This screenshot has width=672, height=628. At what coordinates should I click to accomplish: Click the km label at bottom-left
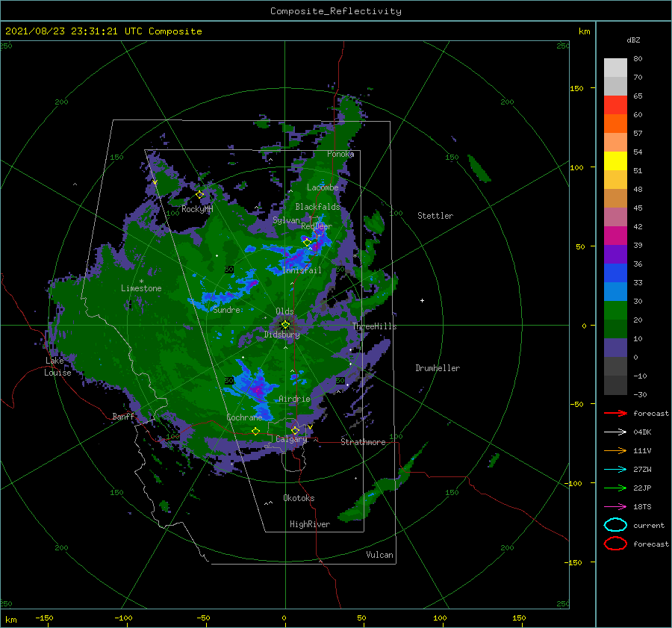(x=10, y=620)
